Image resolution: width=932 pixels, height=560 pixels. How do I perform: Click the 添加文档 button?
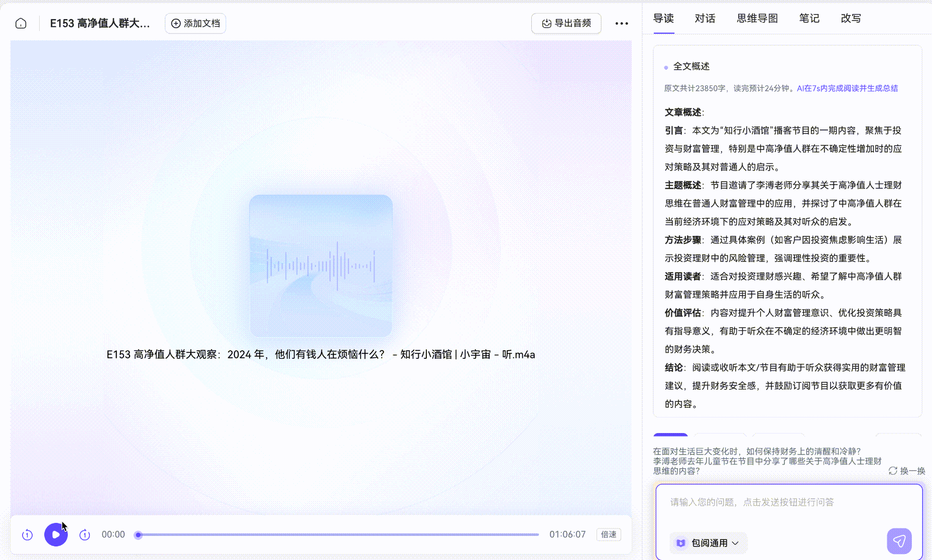pos(195,23)
